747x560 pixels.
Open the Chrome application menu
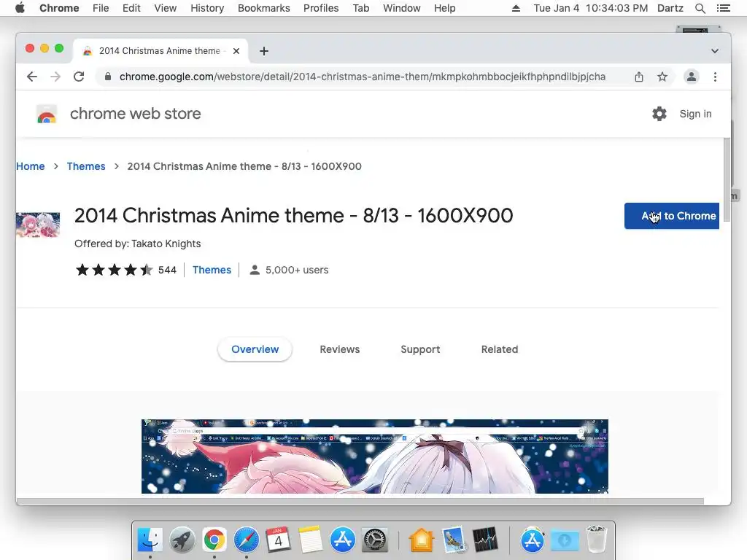click(x=59, y=8)
